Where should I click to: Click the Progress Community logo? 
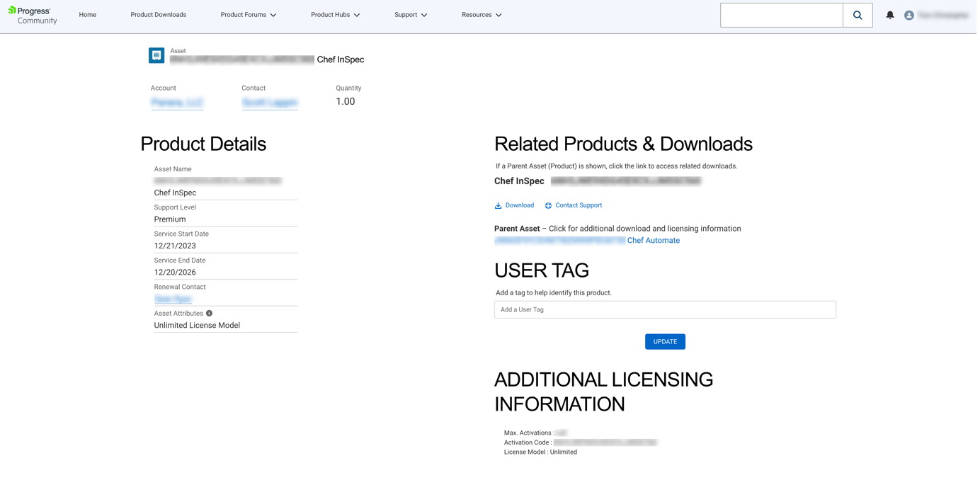tap(33, 16)
